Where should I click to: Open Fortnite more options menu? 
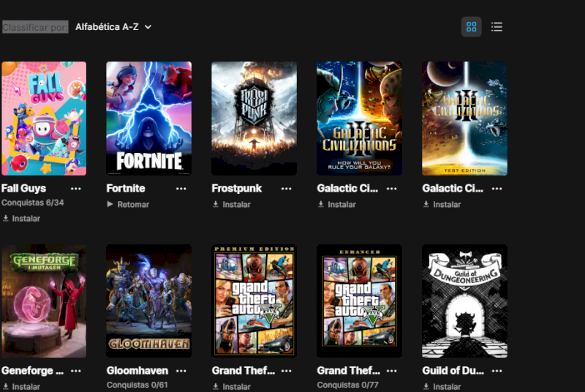[181, 189]
